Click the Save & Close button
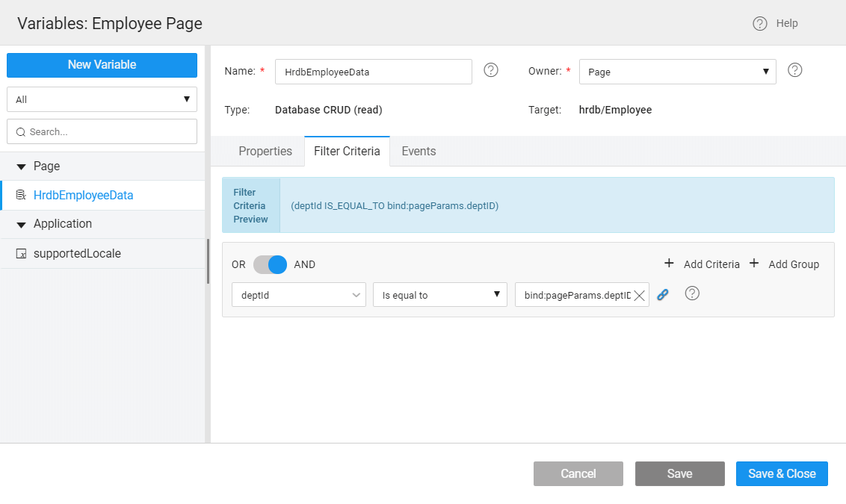 click(782, 473)
